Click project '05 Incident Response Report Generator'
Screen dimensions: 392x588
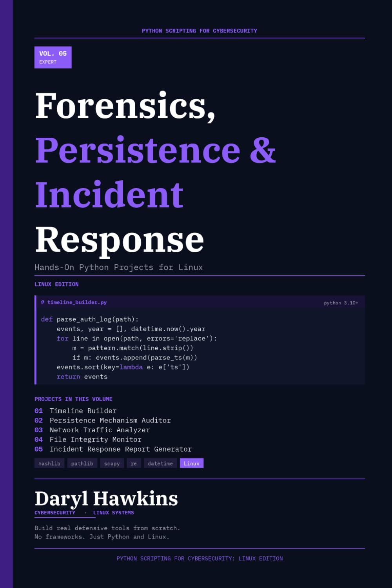click(113, 449)
